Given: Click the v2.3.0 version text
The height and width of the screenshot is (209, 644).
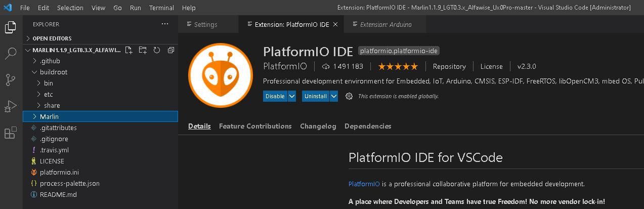Looking at the screenshot, I should click(x=527, y=66).
